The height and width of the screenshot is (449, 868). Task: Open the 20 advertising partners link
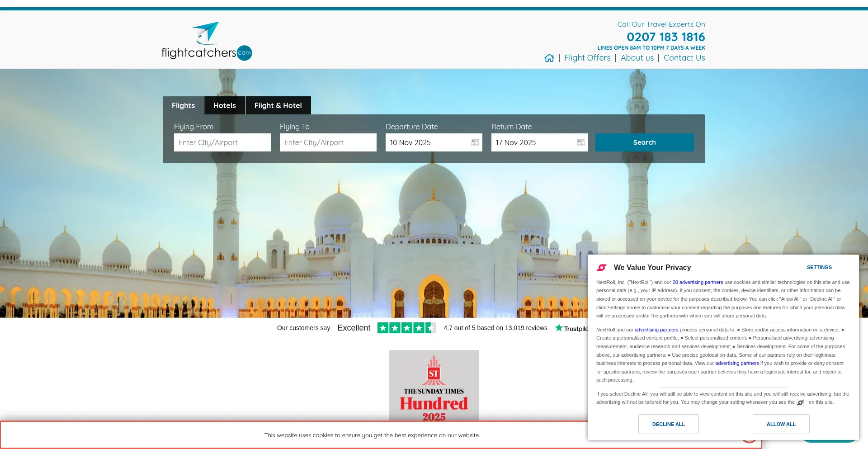click(x=697, y=282)
